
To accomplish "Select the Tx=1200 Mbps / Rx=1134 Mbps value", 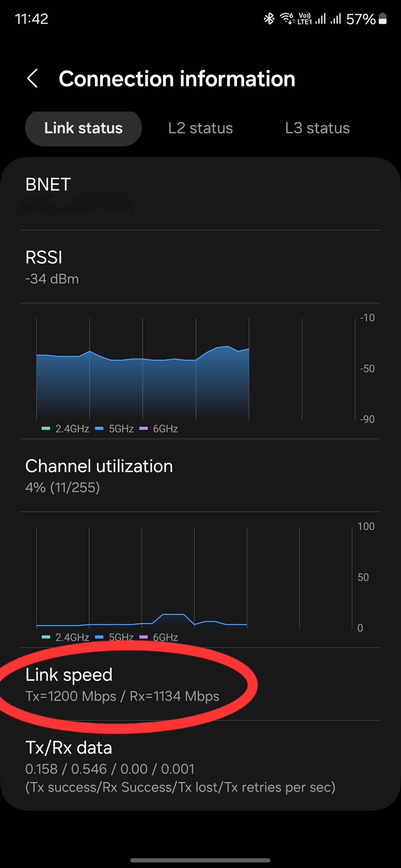I will tap(123, 696).
